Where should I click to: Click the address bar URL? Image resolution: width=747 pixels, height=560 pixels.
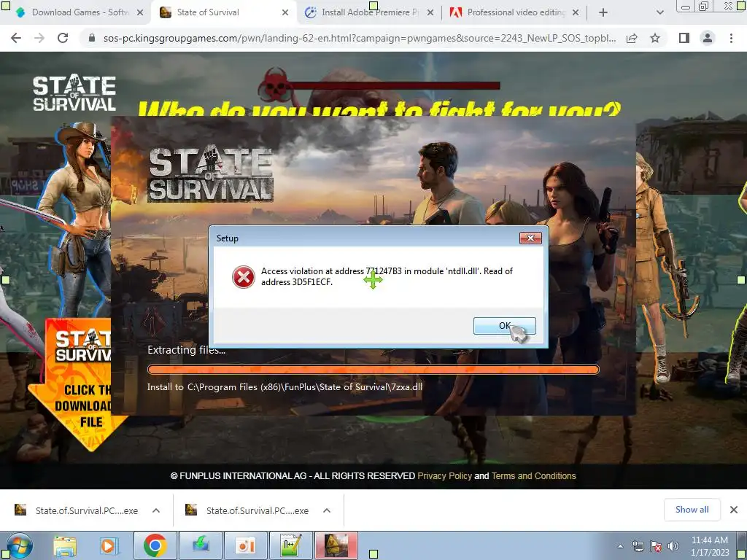point(359,38)
